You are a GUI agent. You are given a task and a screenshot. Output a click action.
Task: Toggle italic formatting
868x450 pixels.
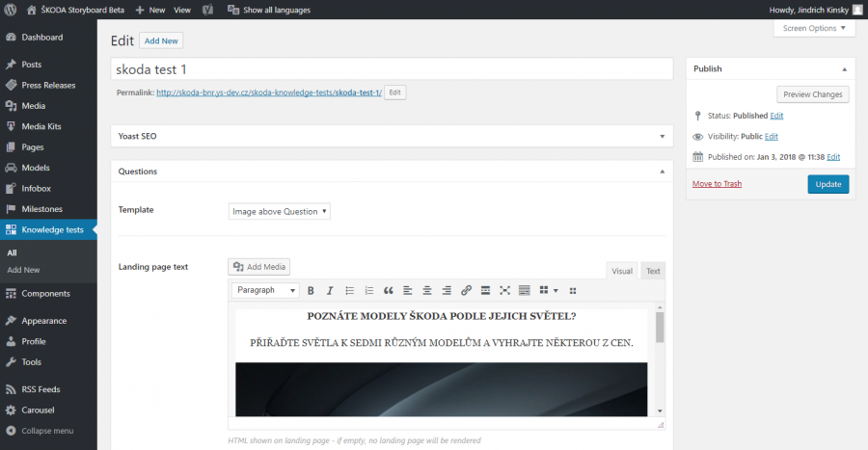point(330,290)
